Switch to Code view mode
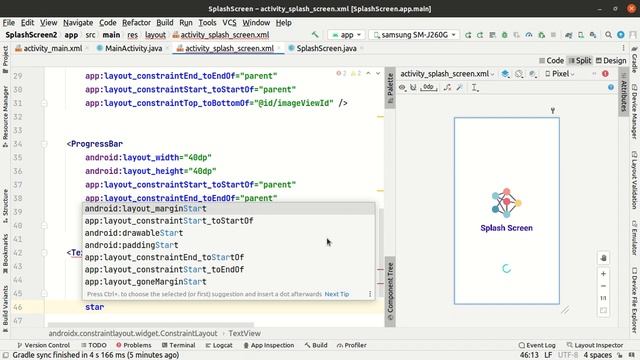This screenshot has height=360, width=640. pos(551,60)
